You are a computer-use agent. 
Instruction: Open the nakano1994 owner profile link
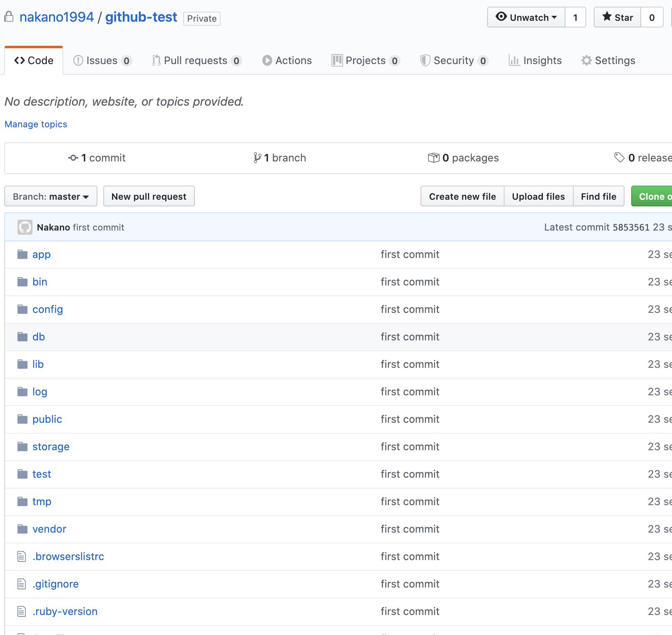pos(57,17)
